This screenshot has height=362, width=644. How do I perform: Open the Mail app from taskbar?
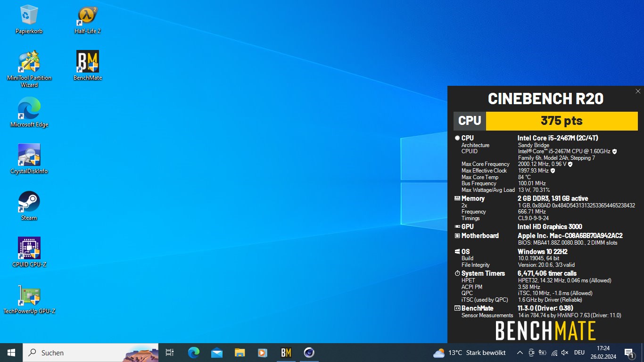(217, 353)
